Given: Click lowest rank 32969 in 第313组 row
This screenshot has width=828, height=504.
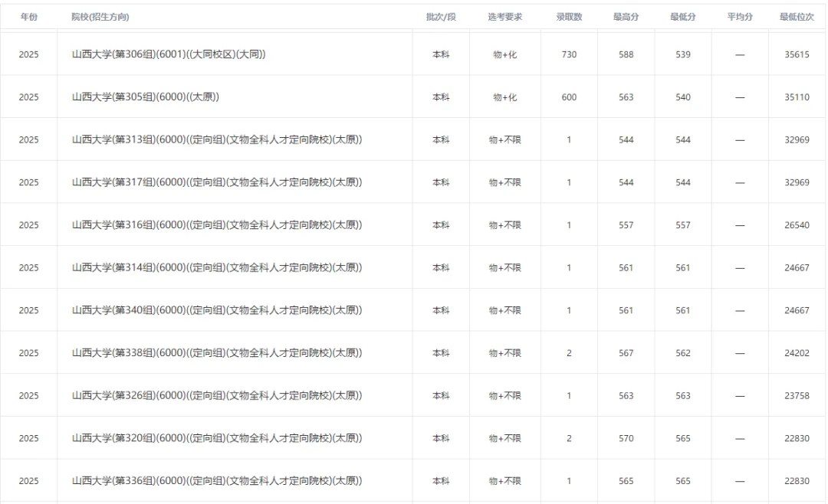Looking at the screenshot, I should click(x=797, y=140).
